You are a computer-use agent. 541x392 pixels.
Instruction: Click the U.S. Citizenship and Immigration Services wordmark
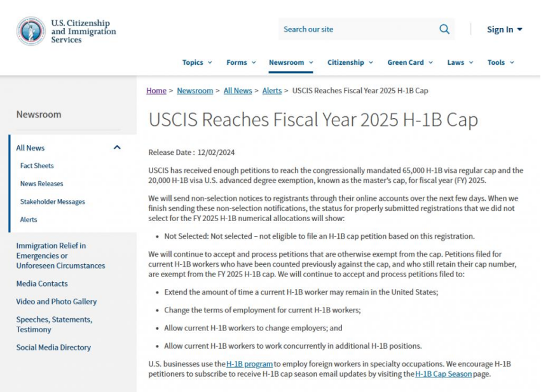click(83, 31)
